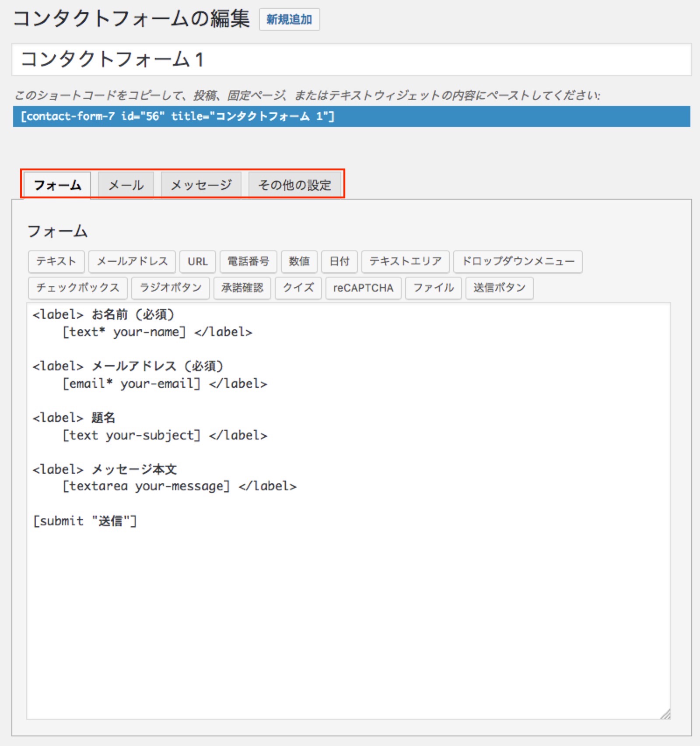Insert a テキスト tag
The image size is (700, 746).
56,262
